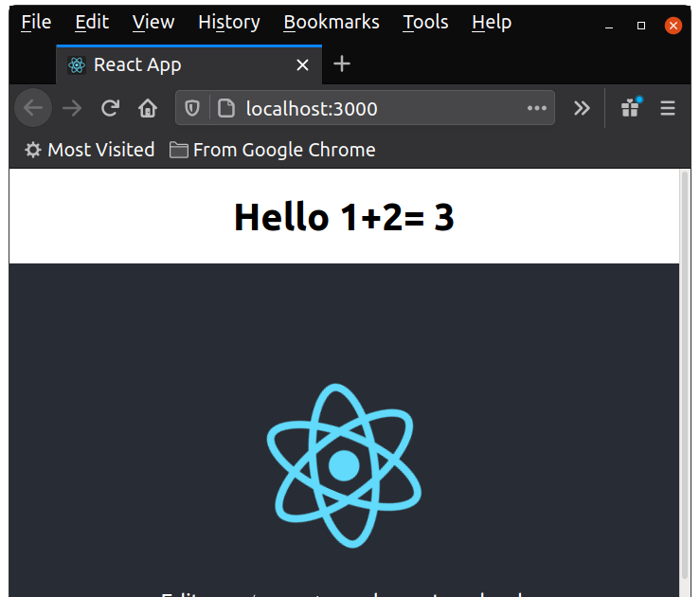Screen dimensions: 700x597
Task: Open the File menu
Action: point(36,22)
